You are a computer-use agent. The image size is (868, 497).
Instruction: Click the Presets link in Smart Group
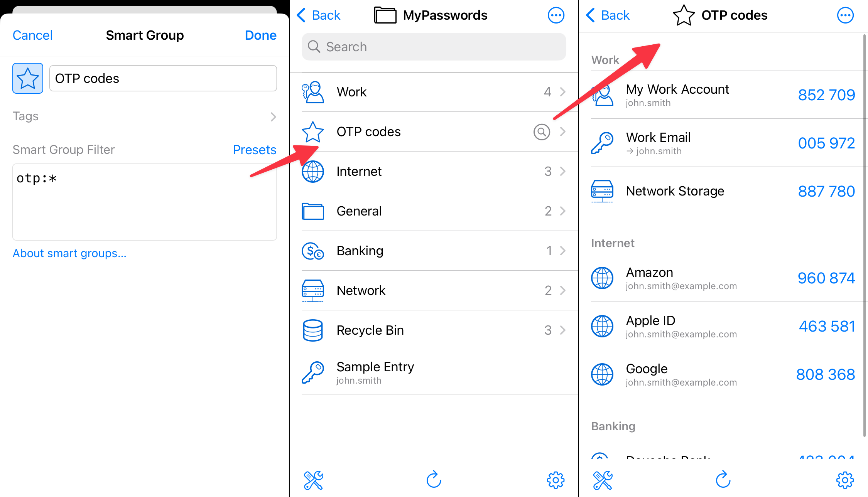point(255,149)
